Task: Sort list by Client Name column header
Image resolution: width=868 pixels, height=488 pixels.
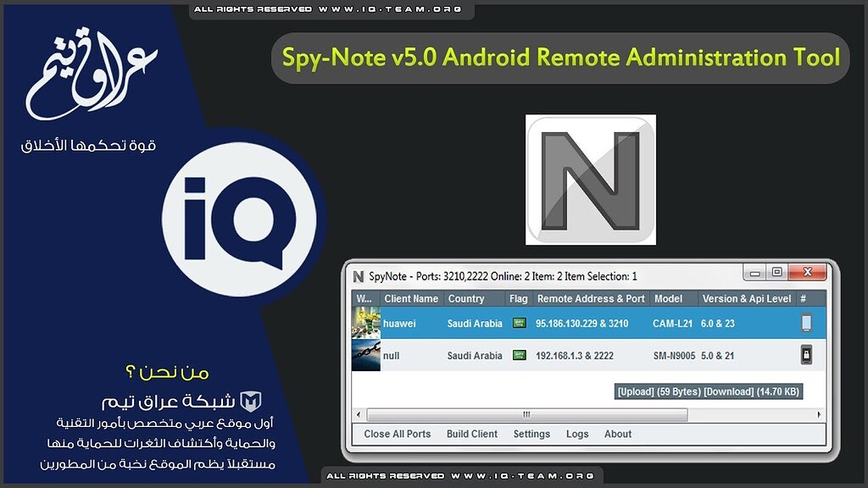Action: [411, 299]
